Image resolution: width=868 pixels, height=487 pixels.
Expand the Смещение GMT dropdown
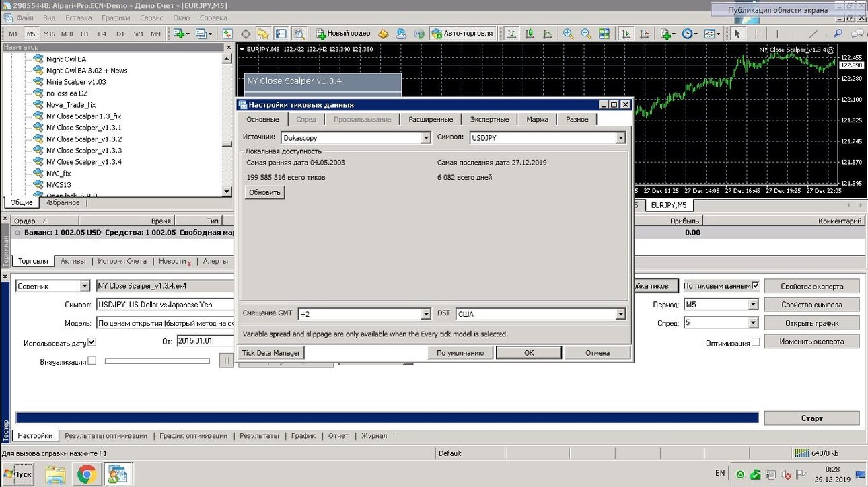(x=364, y=314)
